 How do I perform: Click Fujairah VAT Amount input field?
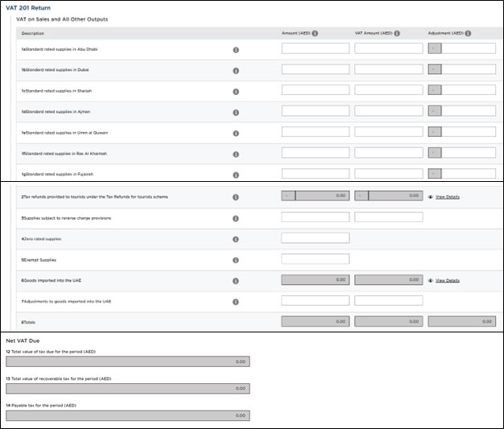tap(389, 174)
